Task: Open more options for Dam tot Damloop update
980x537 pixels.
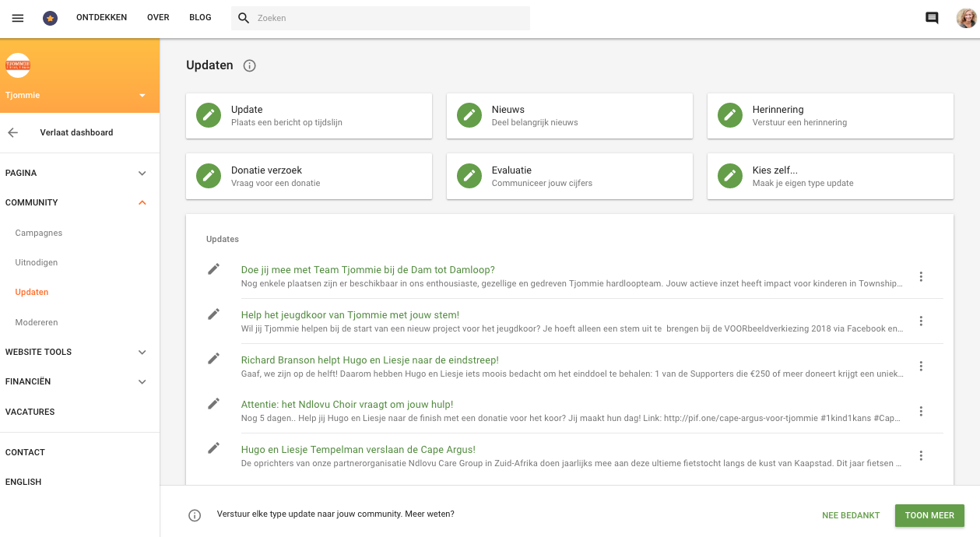Action: pyautogui.click(x=921, y=276)
